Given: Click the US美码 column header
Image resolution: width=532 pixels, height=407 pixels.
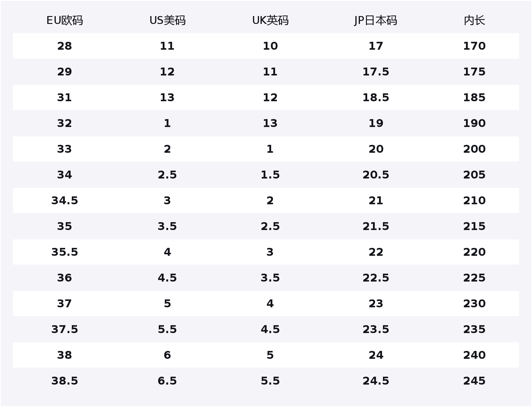Looking at the screenshot, I should point(167,21).
